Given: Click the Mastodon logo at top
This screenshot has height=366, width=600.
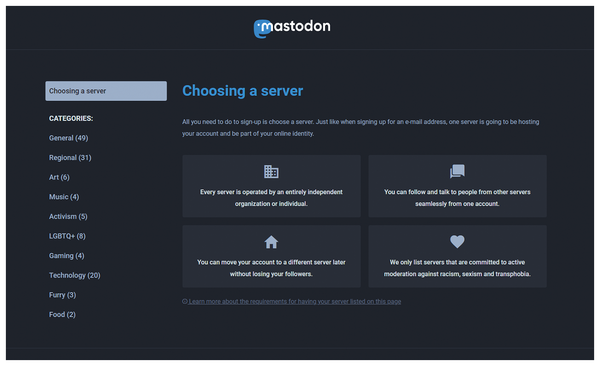Looking at the screenshot, I should point(292,28).
